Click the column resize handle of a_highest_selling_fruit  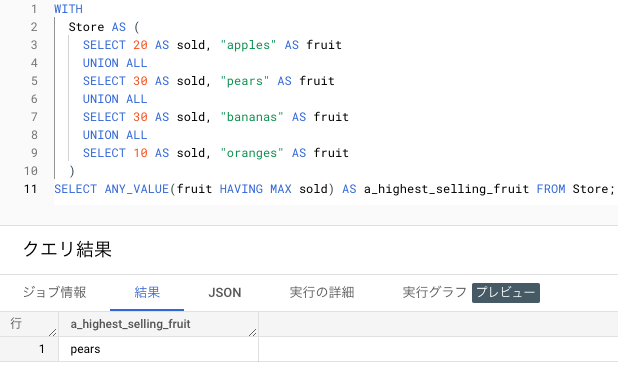click(253, 333)
